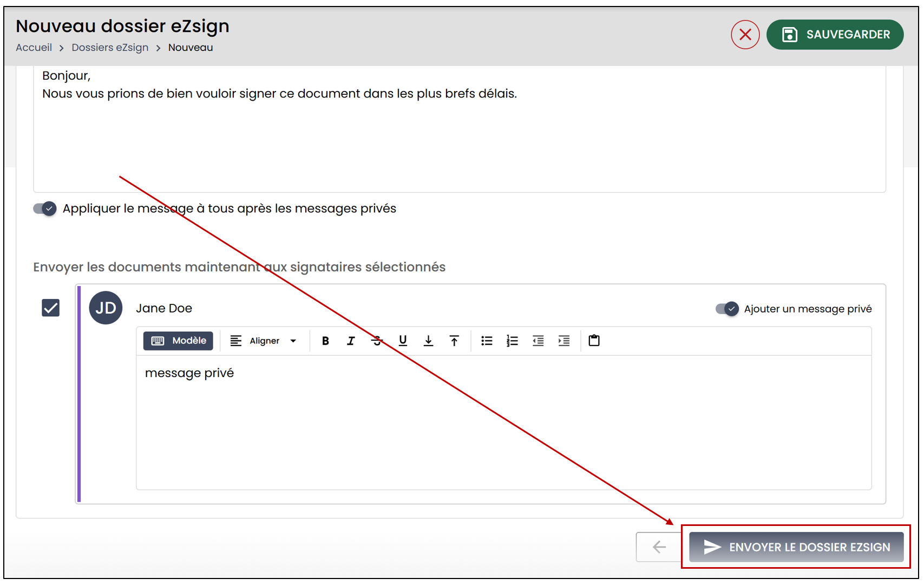Open the Modèle template button

click(x=178, y=341)
